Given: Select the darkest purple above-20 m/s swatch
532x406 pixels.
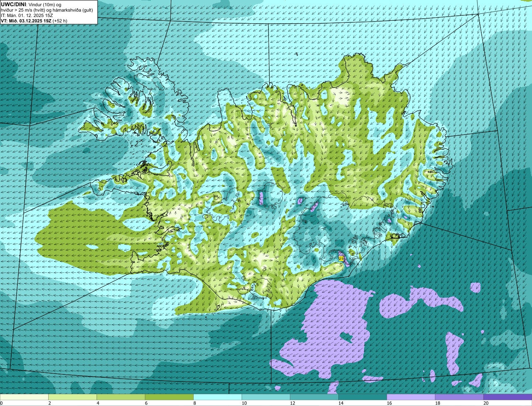Looking at the screenshot, I should pos(507,397).
